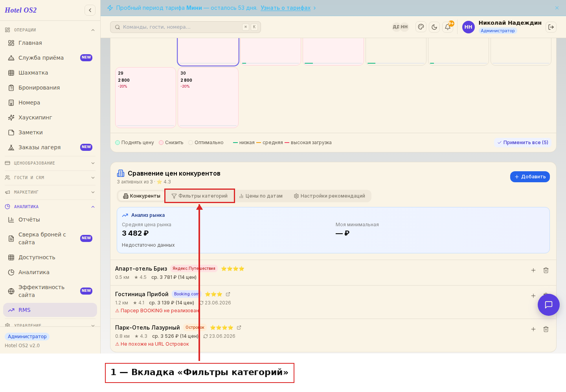This screenshot has width=566, height=392.
Task: Expand the Гости и CRM section
Action: pos(50,178)
